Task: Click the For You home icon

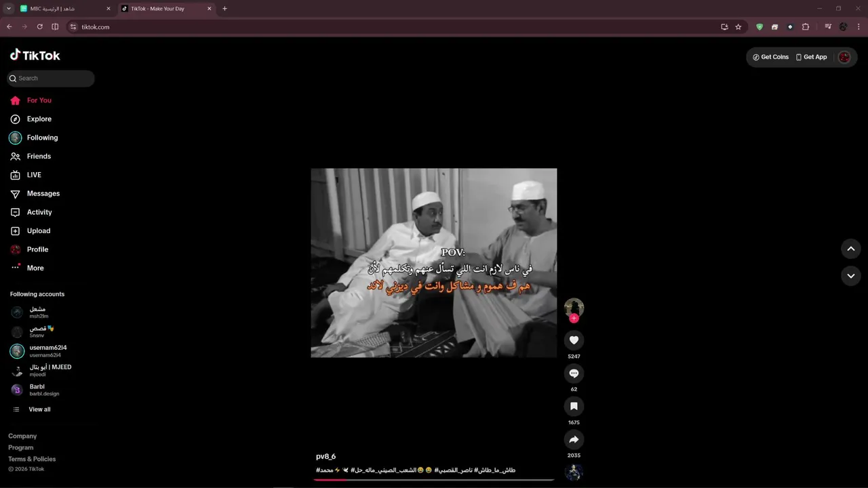Action: click(x=15, y=100)
